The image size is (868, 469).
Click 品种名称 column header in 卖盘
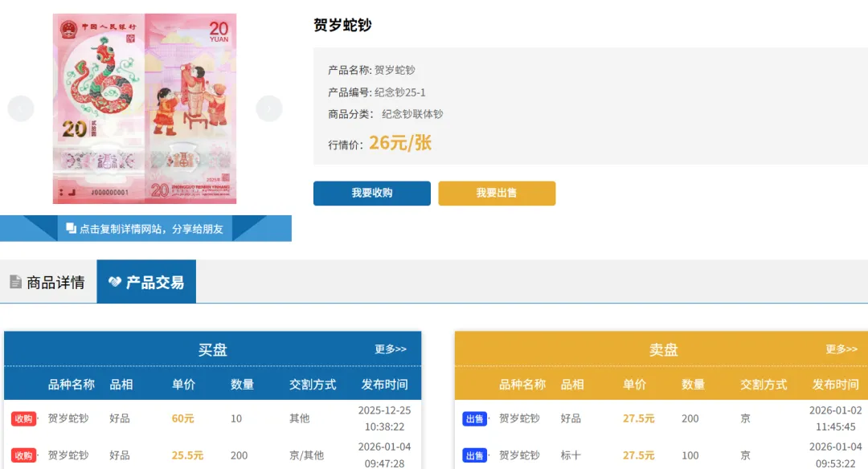(522, 385)
